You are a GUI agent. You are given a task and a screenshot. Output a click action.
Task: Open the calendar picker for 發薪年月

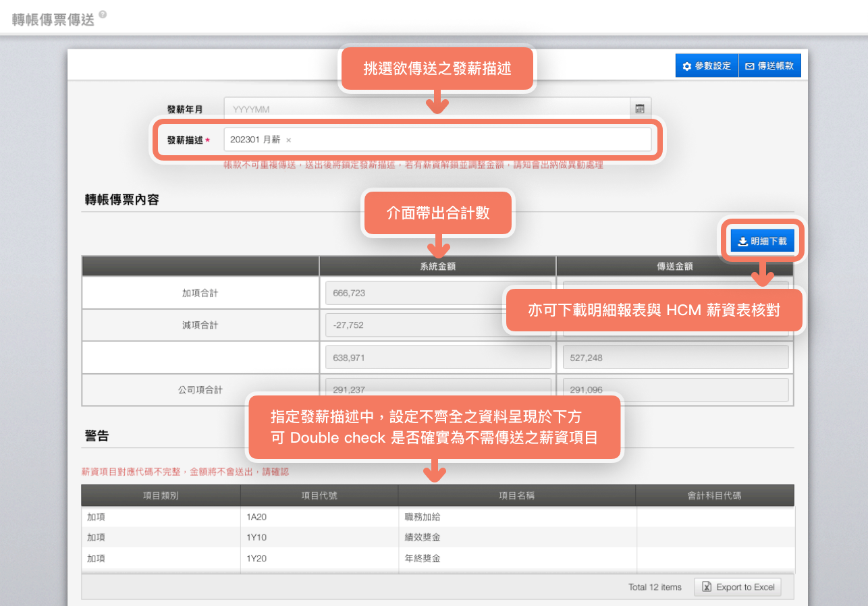coord(640,109)
